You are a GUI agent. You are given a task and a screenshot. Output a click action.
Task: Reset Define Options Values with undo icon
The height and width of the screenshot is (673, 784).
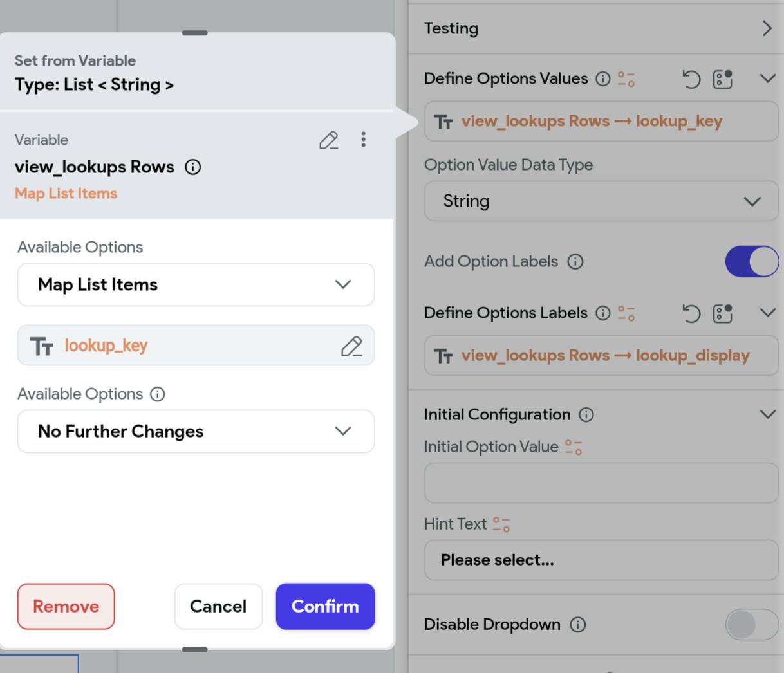coord(691,79)
